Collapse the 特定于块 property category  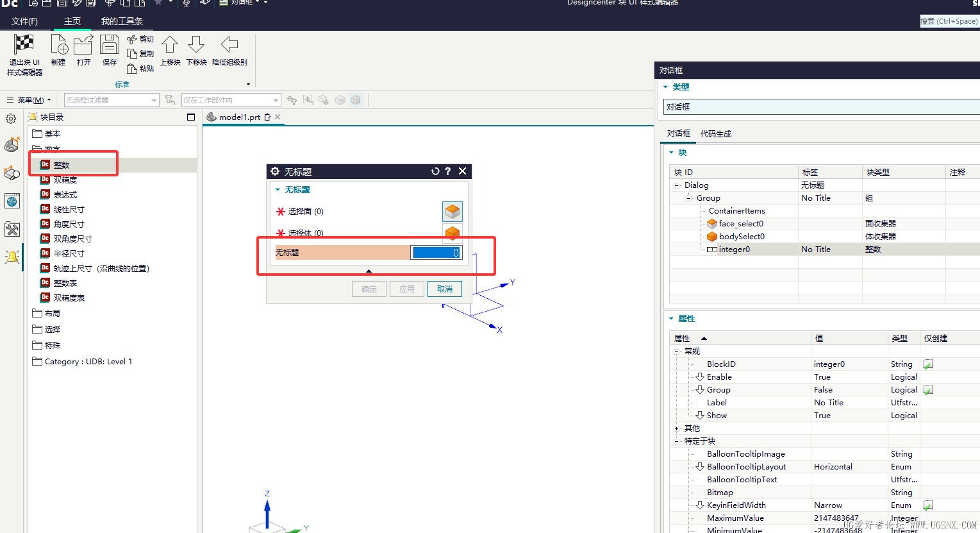(676, 441)
